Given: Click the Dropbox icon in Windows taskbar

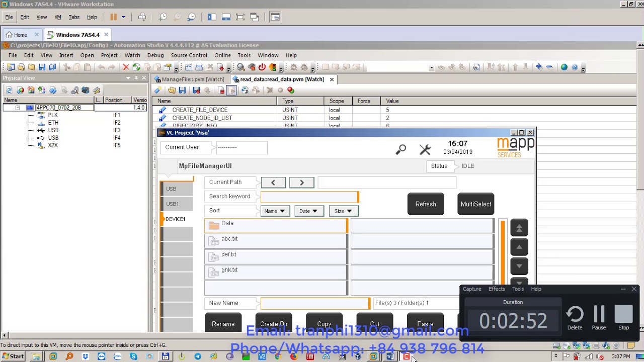Looking at the screenshot, I should pyautogui.click(x=85, y=356).
